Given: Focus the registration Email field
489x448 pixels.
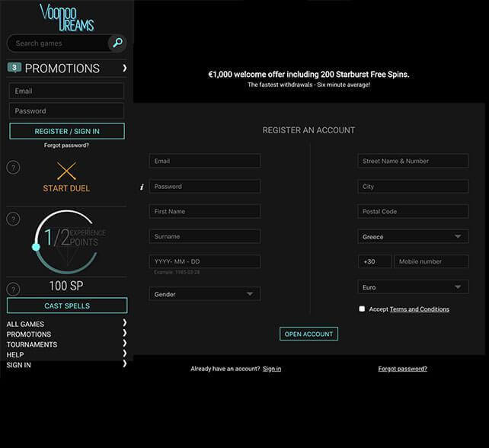Looking at the screenshot, I should click(x=205, y=161).
